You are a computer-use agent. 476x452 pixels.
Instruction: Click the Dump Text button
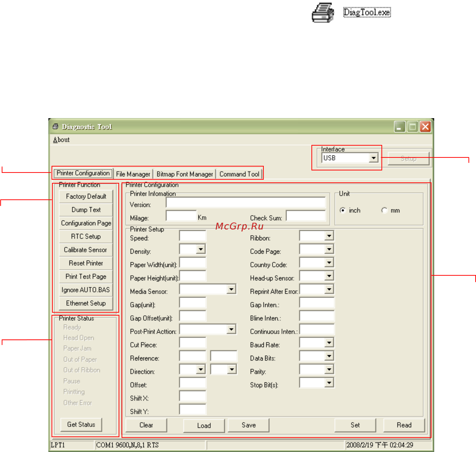86,210
